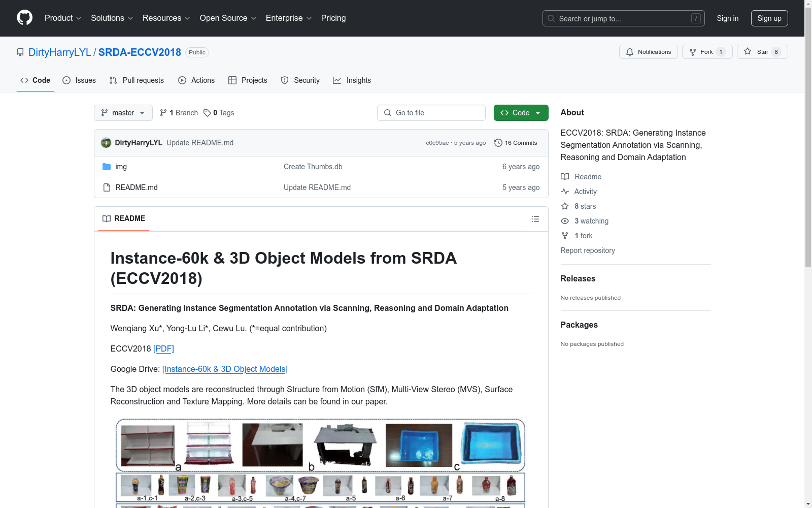Open the DirtyHarryLYL owner profile link

coord(60,52)
